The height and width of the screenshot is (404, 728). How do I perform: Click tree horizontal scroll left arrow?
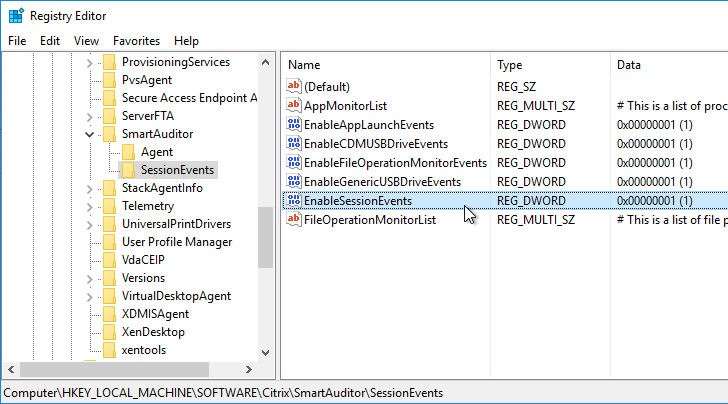12,370
